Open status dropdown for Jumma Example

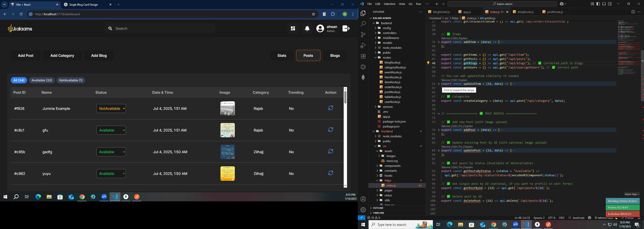coord(111,108)
